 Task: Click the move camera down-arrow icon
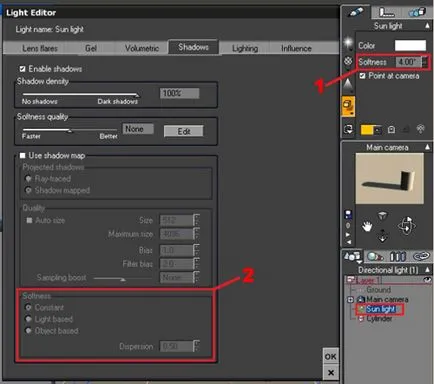[x=382, y=235]
